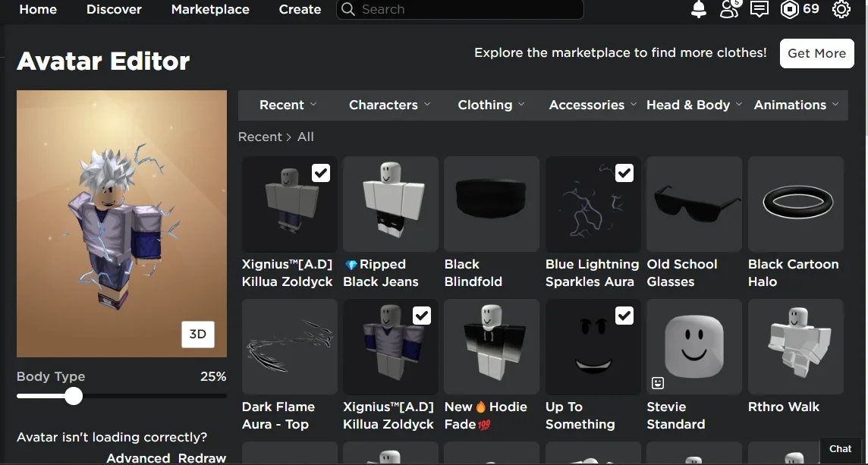The image size is (868, 465).
Task: Click the search magnifier icon
Action: click(348, 9)
